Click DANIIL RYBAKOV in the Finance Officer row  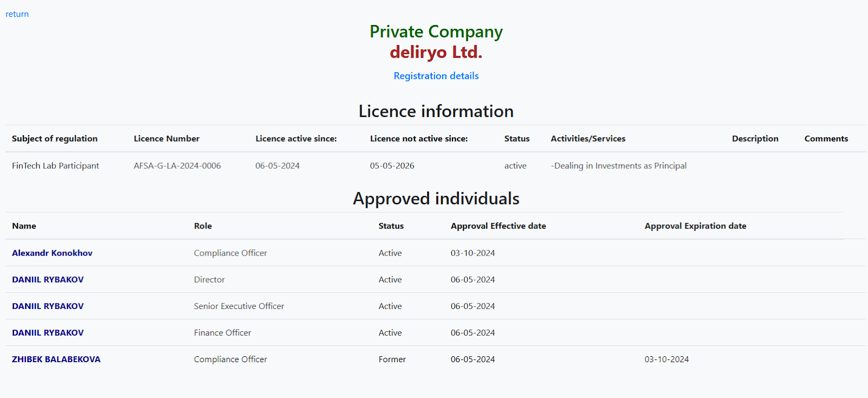48,333
